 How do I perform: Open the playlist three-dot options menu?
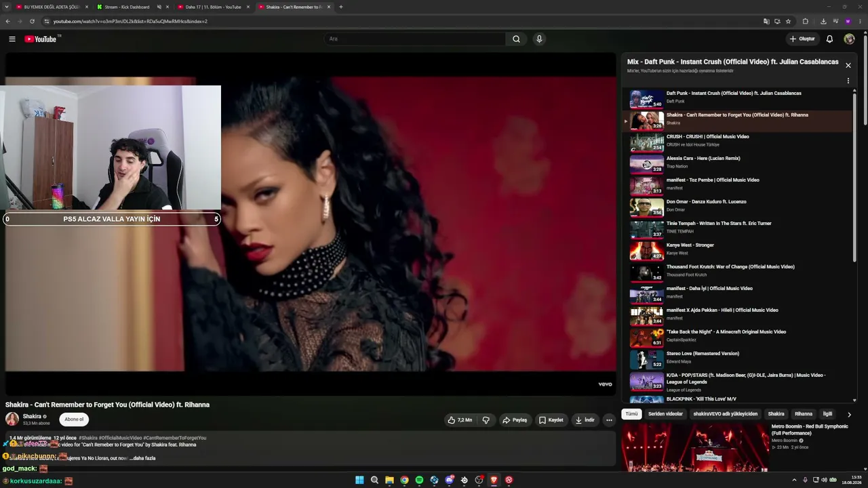(x=848, y=81)
